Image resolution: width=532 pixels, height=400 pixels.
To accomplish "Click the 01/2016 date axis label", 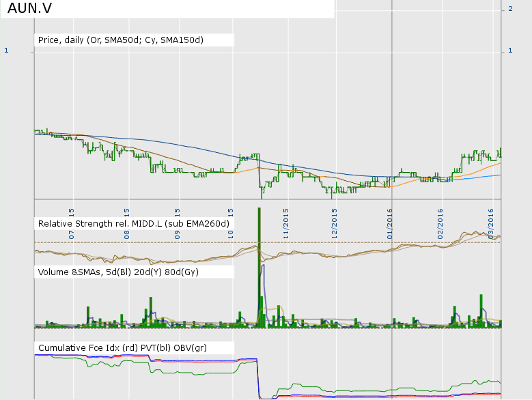I will (x=389, y=224).
